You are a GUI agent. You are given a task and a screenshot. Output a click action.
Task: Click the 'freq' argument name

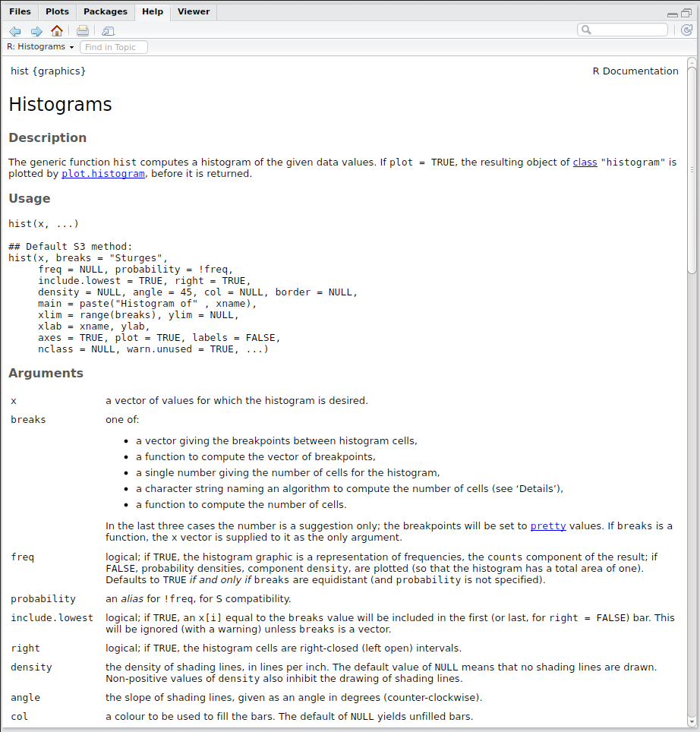coord(23,557)
